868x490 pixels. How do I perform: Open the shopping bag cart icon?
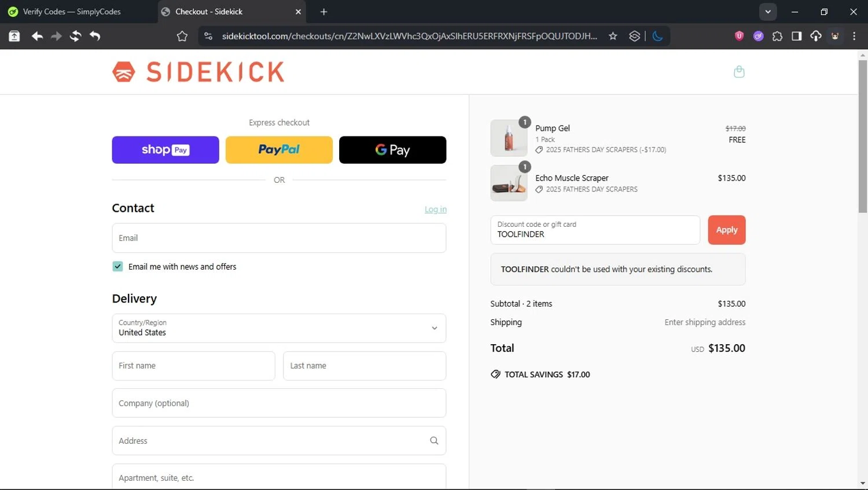pyautogui.click(x=739, y=72)
